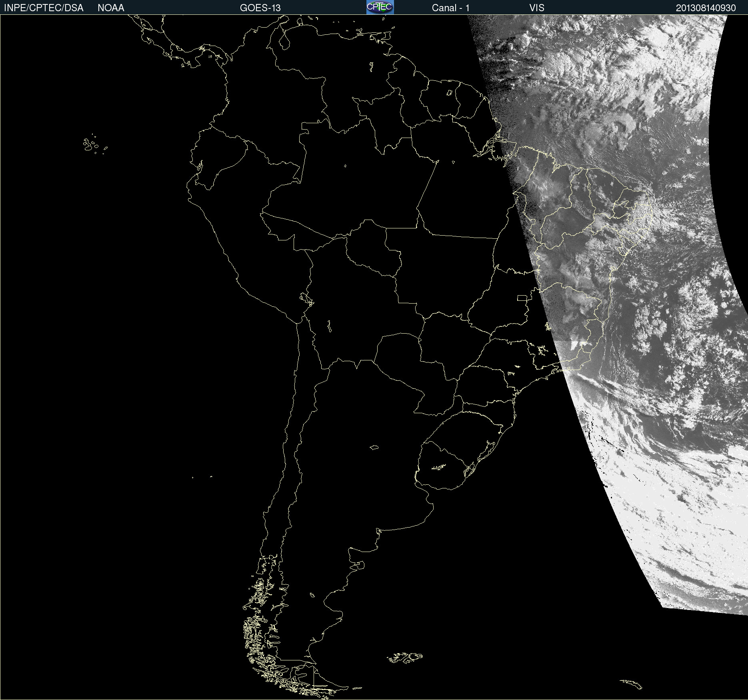This screenshot has width=748, height=700.
Task: Click the South Georgia island outline
Action: 631,684
